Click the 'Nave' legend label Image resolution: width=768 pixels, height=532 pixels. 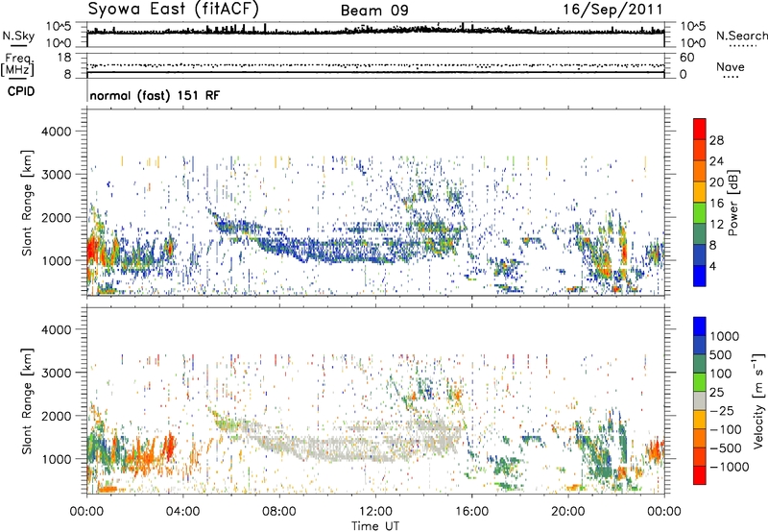pos(731,67)
